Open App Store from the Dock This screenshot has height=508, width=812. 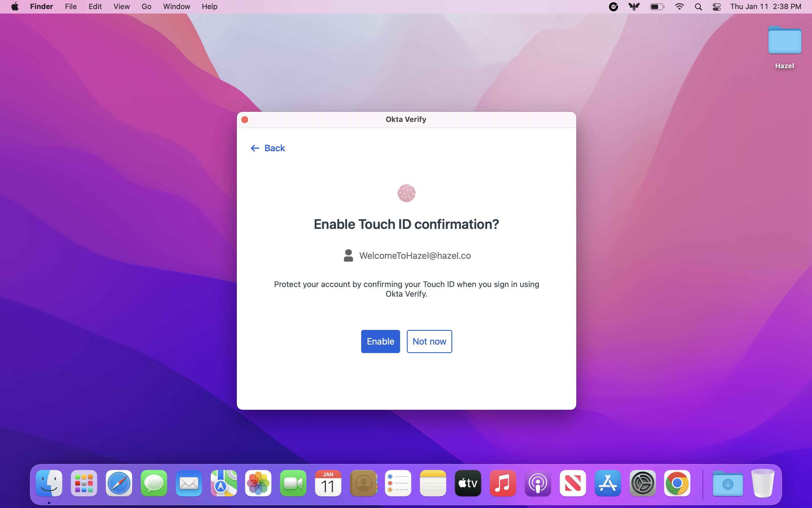[608, 483]
